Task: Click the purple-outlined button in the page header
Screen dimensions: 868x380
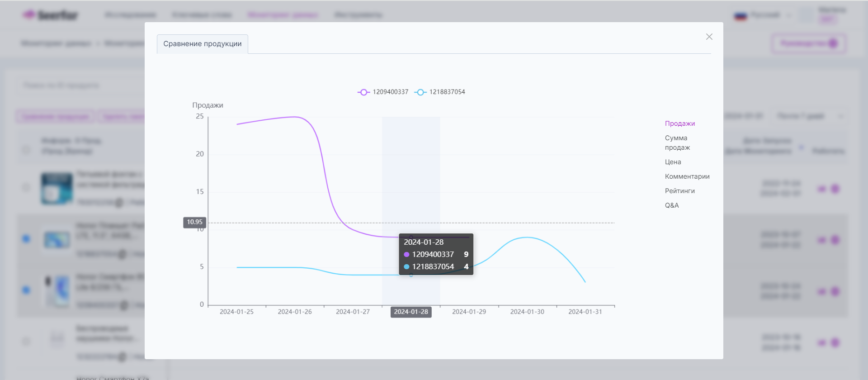Action: pyautogui.click(x=809, y=43)
